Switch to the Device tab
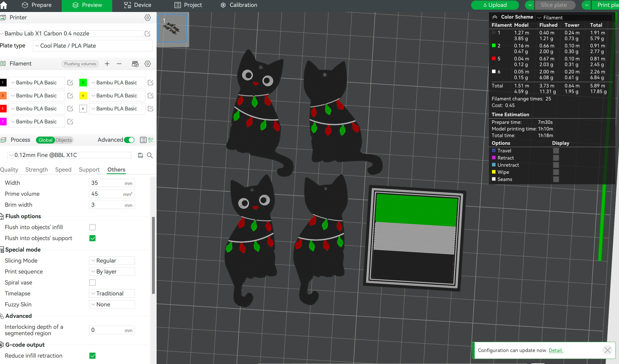Image resolution: width=619 pixels, height=364 pixels. (138, 5)
